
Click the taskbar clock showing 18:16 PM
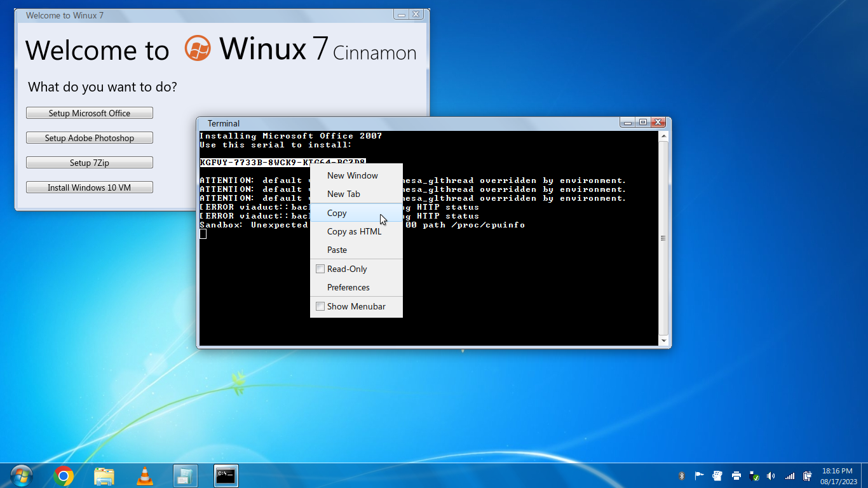pyautogui.click(x=839, y=476)
